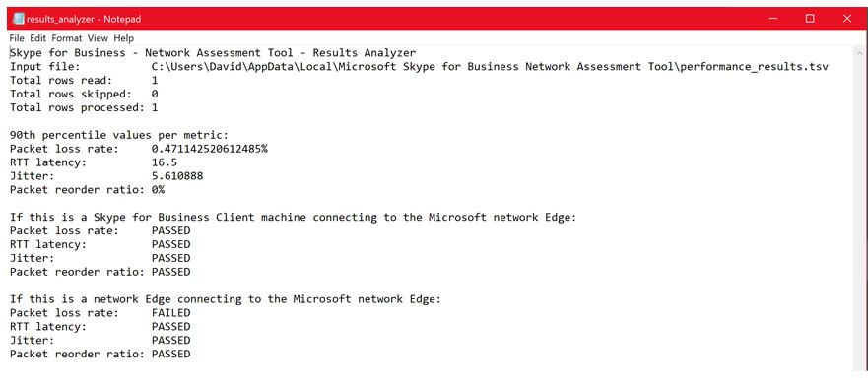The height and width of the screenshot is (388, 868).
Task: Click the results_analyzer - Notepad window title
Action: point(84,19)
